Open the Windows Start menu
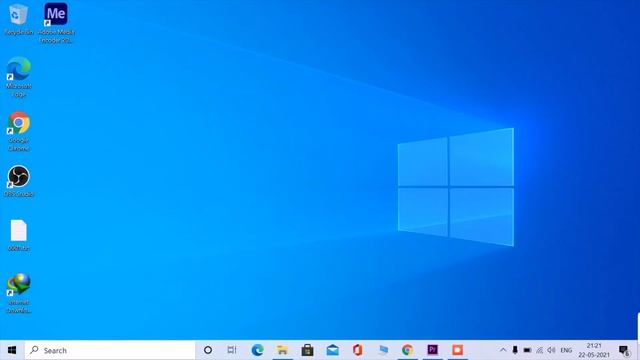 click(12, 350)
